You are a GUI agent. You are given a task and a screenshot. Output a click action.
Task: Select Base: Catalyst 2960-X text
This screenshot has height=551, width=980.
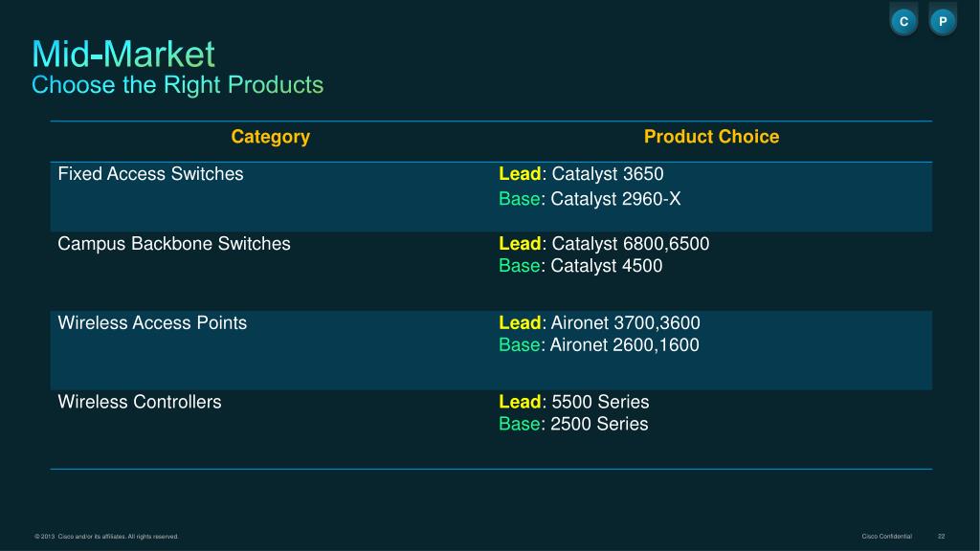[x=590, y=199]
